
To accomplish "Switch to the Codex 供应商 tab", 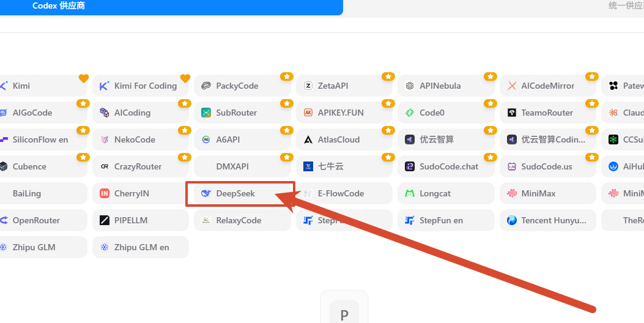I will tap(171, 7).
